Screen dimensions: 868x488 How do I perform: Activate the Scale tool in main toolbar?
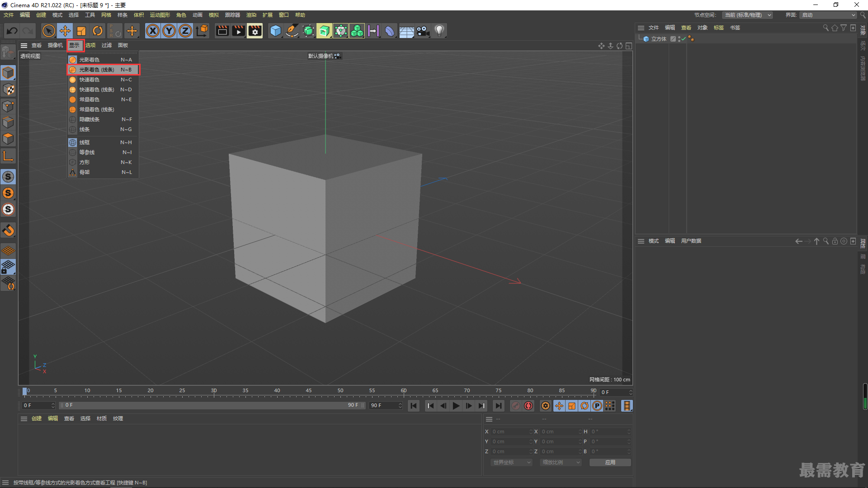pos(81,31)
